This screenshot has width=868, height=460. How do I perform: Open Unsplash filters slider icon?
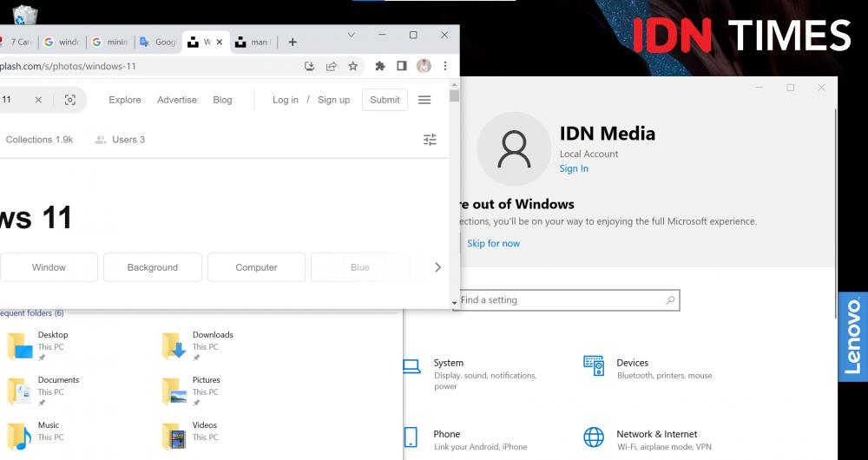[431, 140]
